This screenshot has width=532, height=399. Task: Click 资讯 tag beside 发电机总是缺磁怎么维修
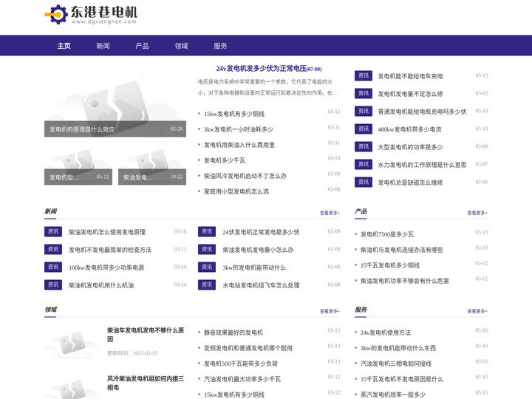[x=364, y=183]
